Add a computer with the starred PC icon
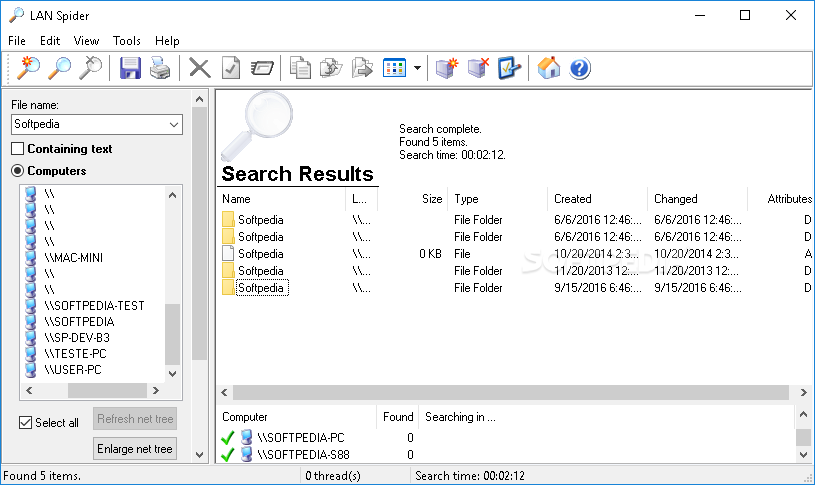 [x=447, y=68]
